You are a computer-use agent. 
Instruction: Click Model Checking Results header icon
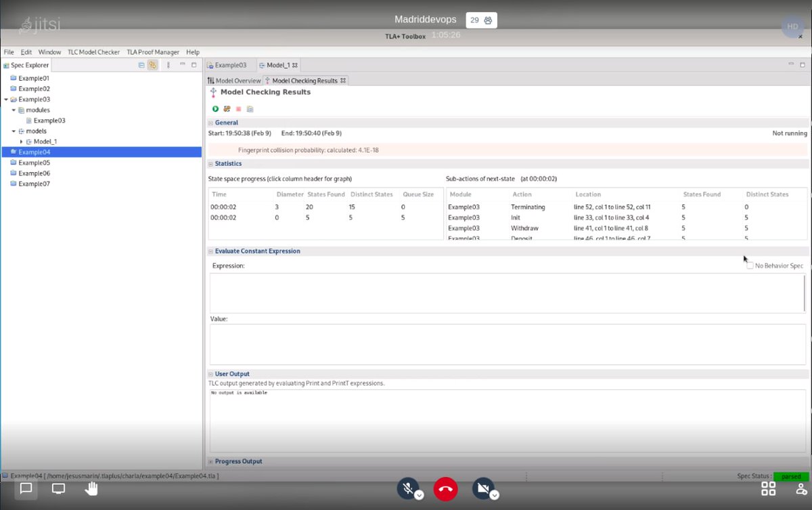click(x=213, y=93)
